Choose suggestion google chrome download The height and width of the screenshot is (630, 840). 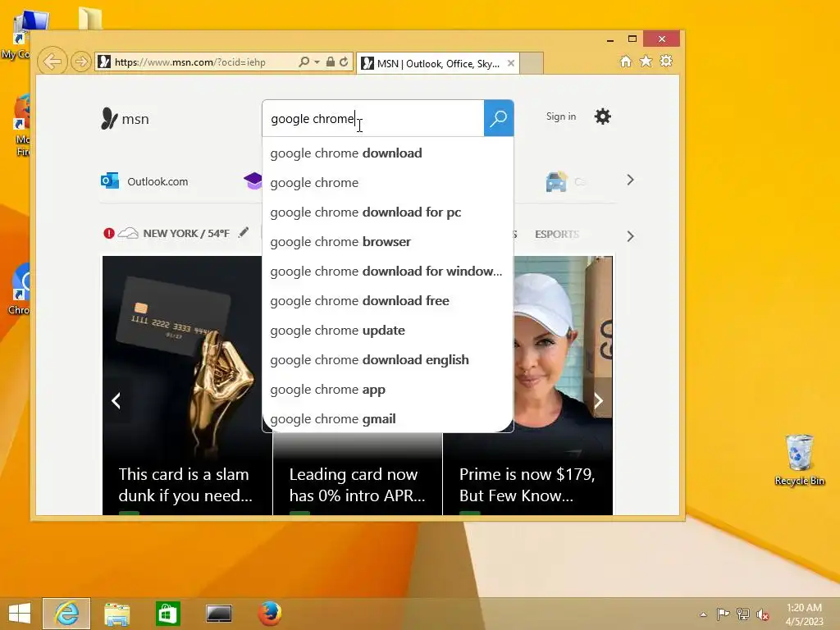[387, 153]
